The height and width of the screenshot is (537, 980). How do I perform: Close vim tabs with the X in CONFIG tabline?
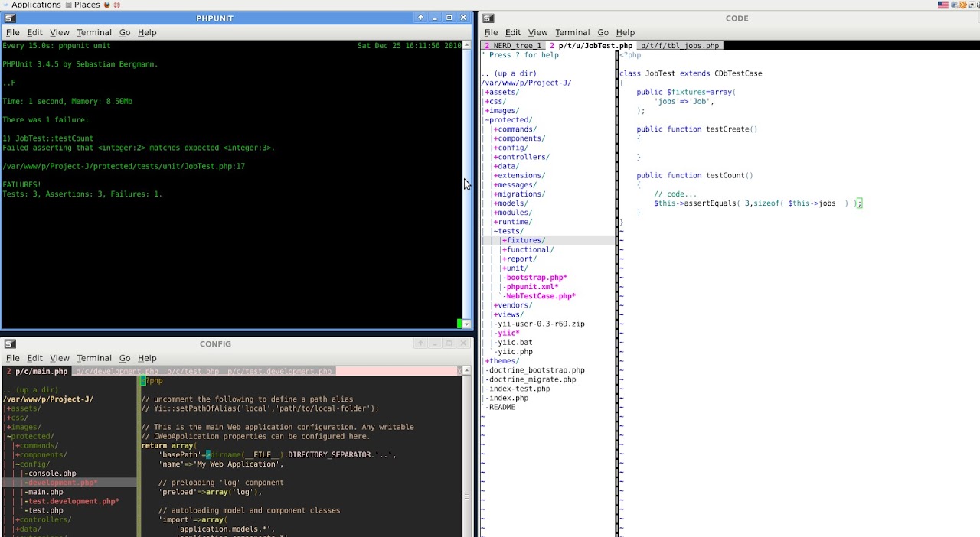point(459,372)
